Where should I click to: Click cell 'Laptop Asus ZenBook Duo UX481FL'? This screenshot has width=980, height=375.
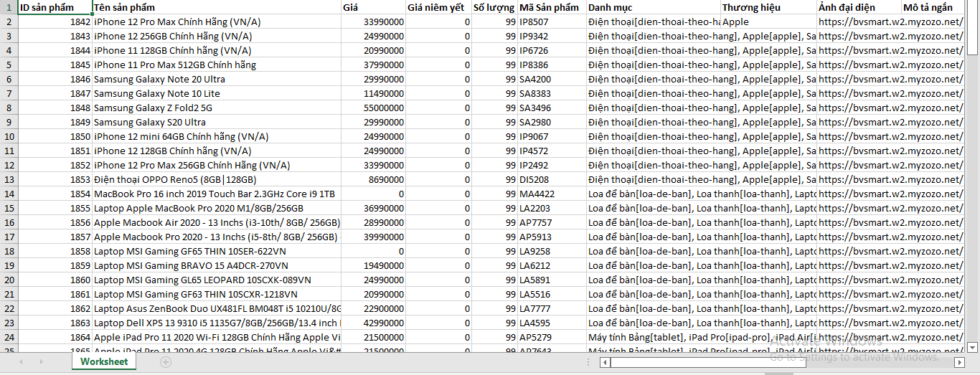pos(217,308)
